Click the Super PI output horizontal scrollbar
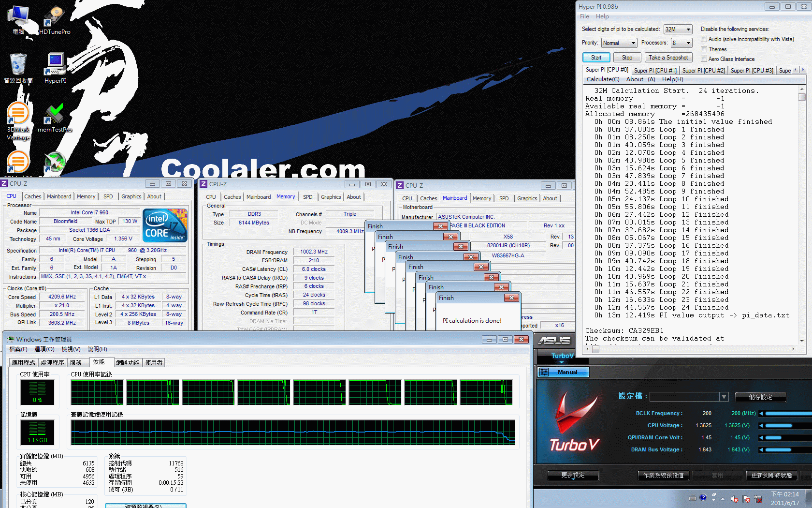 pyautogui.click(x=690, y=349)
